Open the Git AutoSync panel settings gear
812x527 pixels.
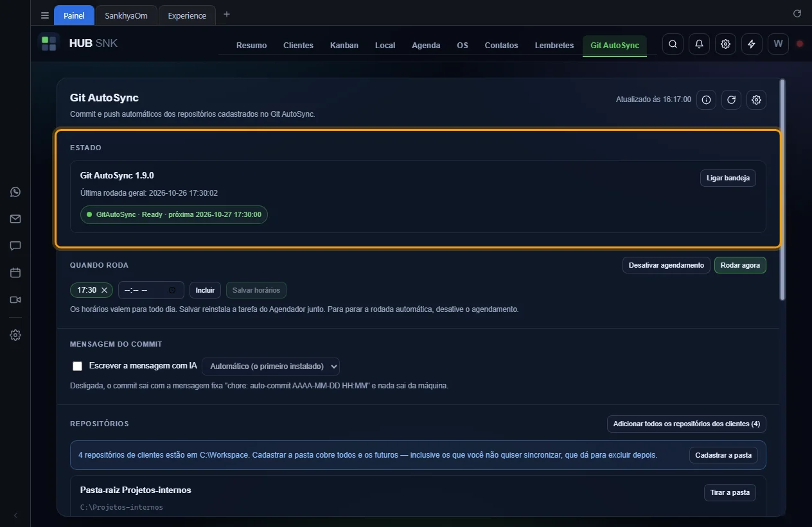756,100
